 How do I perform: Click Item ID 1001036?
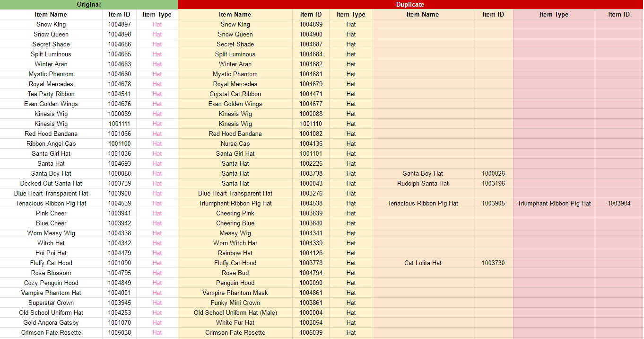pos(119,153)
